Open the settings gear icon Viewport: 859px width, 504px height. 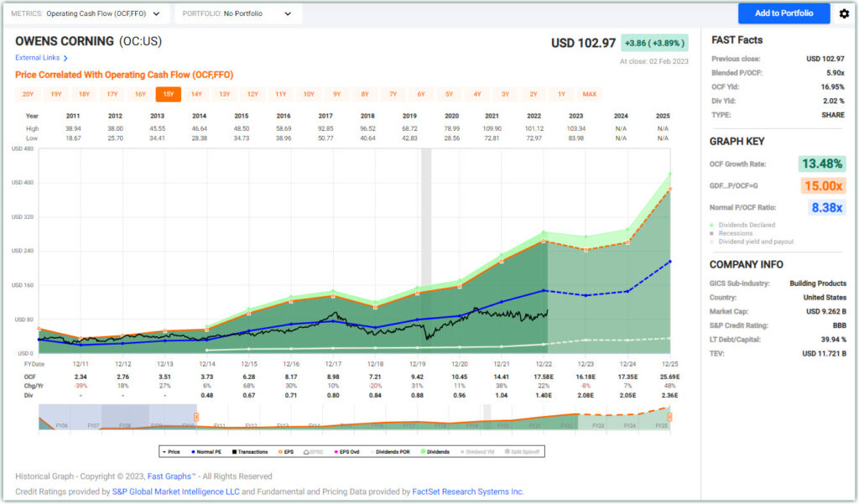click(x=844, y=13)
